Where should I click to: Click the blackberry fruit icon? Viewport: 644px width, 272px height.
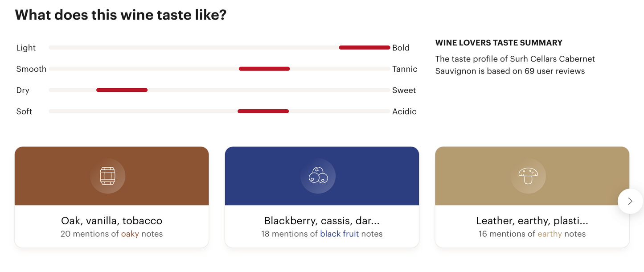[318, 176]
